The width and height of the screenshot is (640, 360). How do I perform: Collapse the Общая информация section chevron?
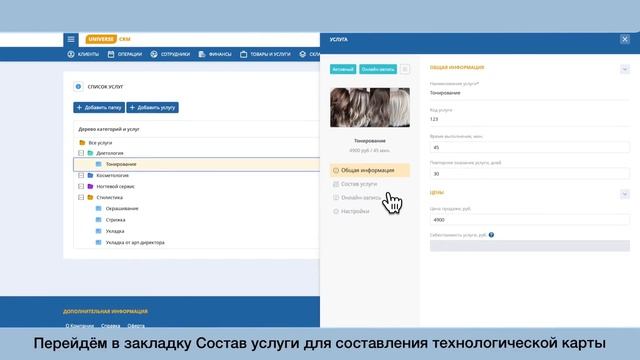(x=624, y=69)
